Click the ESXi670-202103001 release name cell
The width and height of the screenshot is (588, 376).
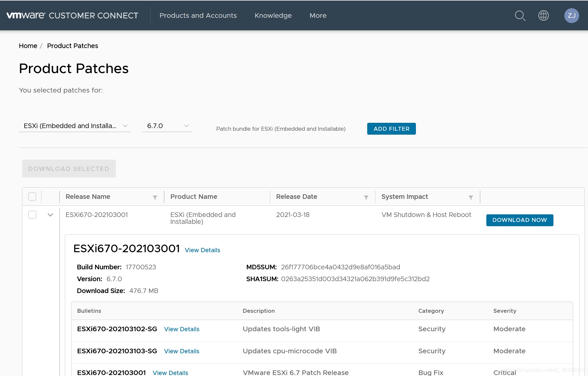97,215
